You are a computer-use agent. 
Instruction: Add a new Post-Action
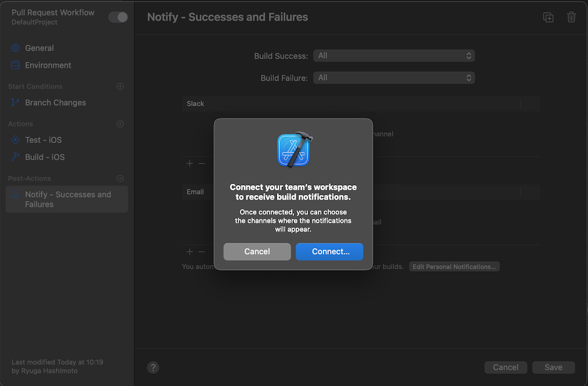(120, 178)
